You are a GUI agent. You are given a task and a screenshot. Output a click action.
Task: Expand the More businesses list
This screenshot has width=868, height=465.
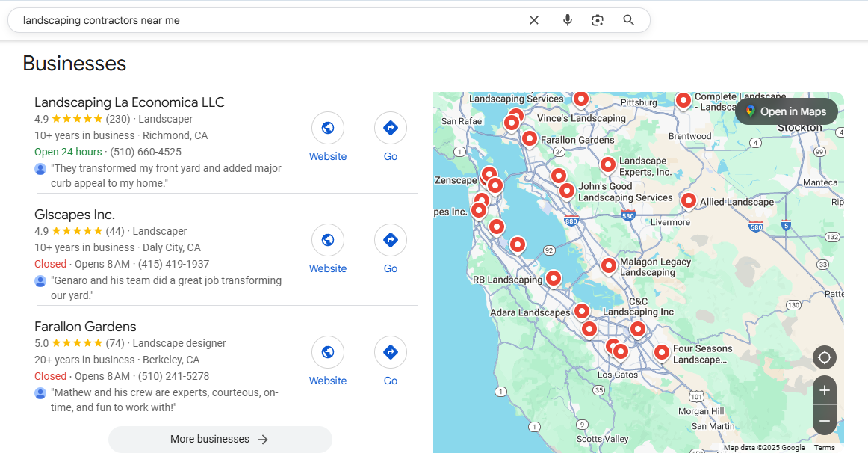(220, 440)
